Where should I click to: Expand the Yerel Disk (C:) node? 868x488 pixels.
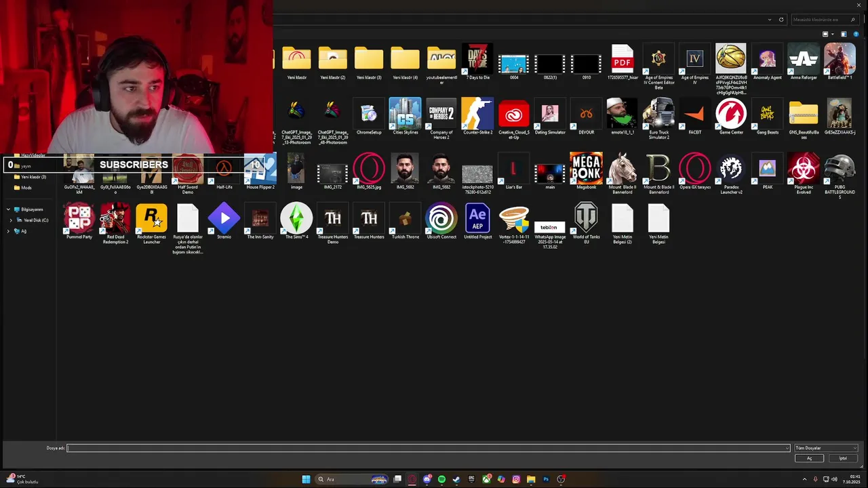point(11,220)
